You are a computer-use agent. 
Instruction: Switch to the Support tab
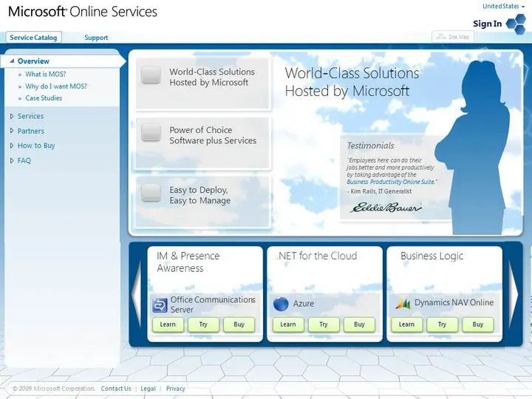pos(96,38)
